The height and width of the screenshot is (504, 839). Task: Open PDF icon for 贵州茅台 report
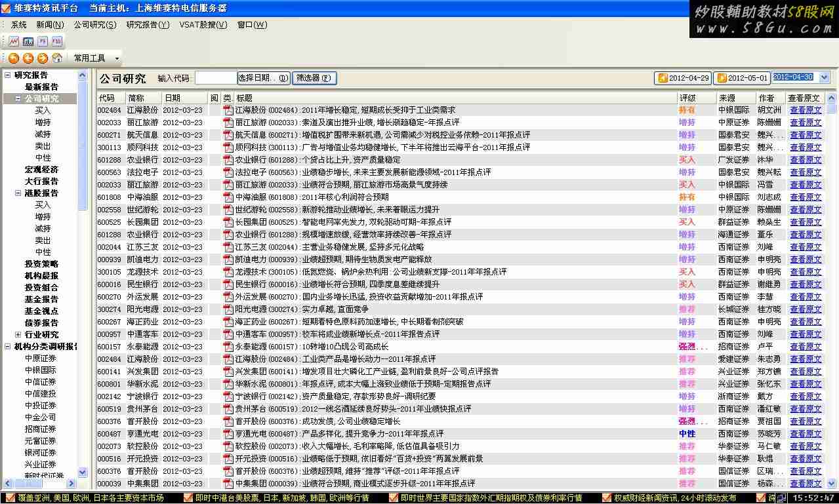click(228, 409)
